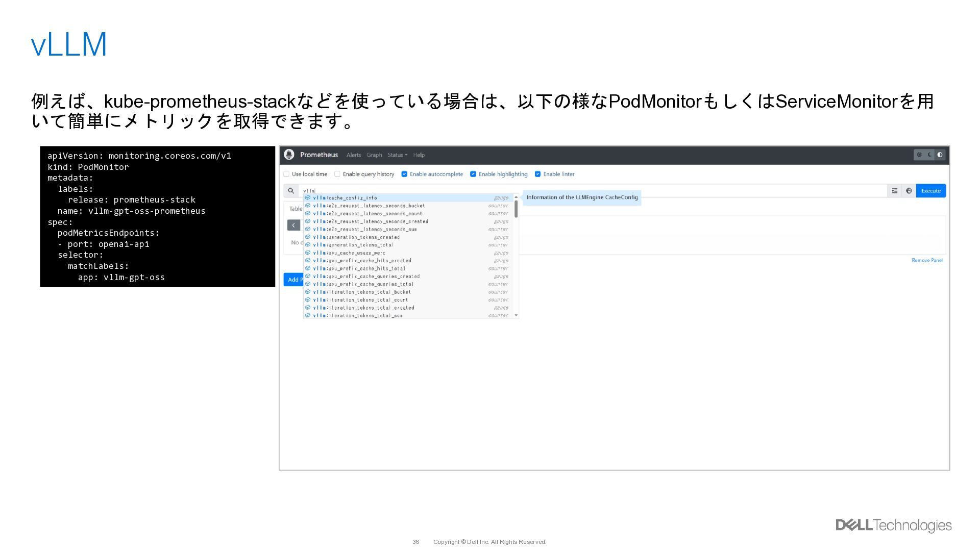Click the format expression icon
The height and width of the screenshot is (551, 980).
click(894, 191)
